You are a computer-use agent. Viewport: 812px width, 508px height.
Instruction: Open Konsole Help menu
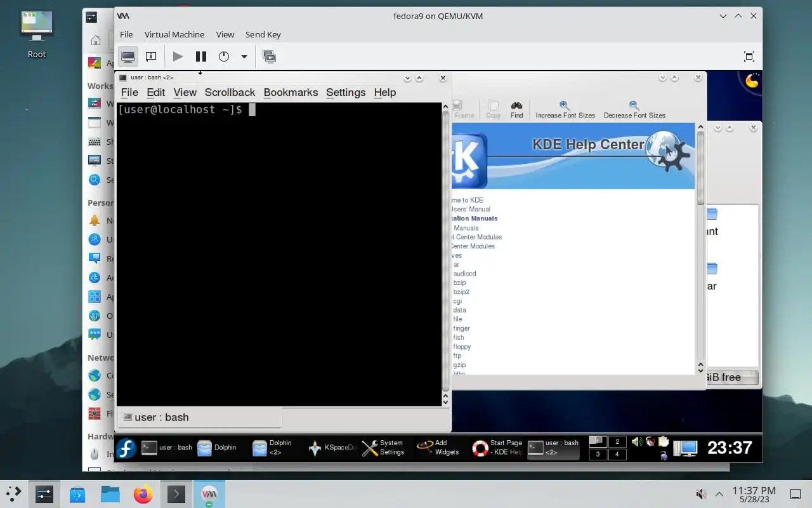pos(385,92)
